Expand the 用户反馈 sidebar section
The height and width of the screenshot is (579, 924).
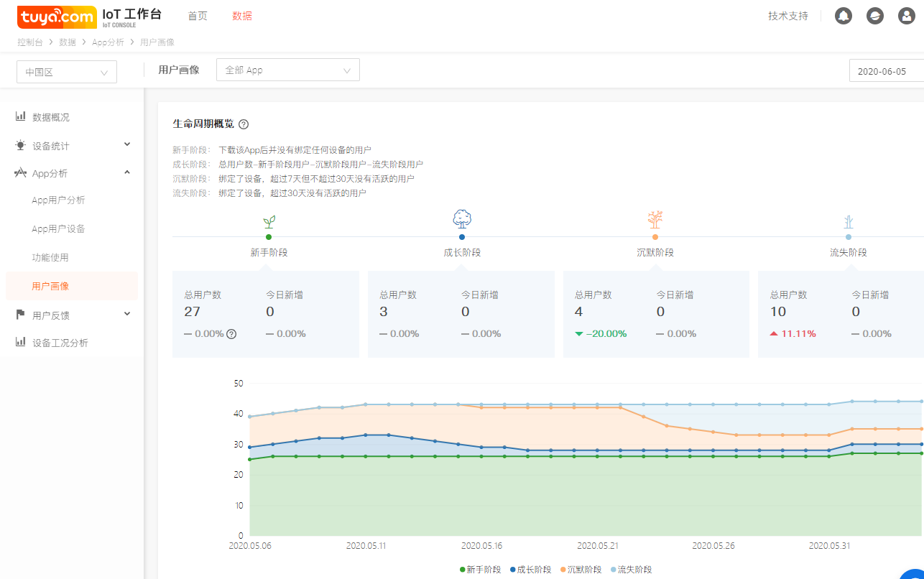pos(127,314)
